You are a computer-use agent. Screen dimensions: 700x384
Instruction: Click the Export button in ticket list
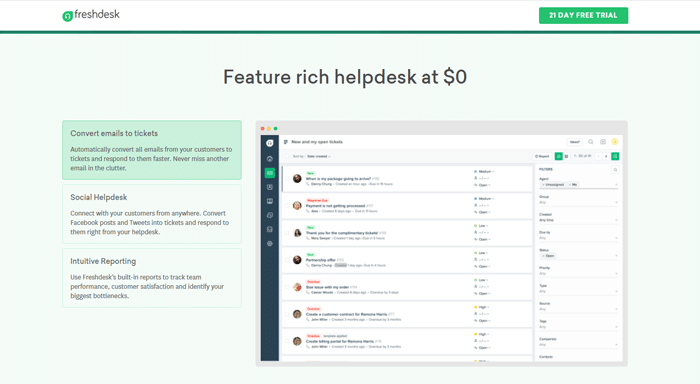(542, 156)
